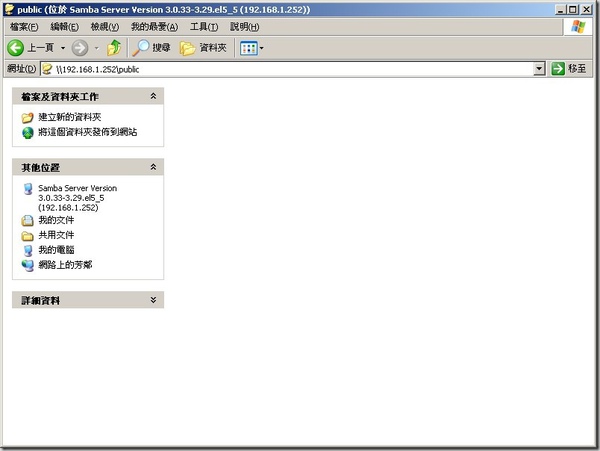Image resolution: width=600 pixels, height=451 pixels.
Task: Open Samba Server Version 3.0.33 link
Action: 77,198
